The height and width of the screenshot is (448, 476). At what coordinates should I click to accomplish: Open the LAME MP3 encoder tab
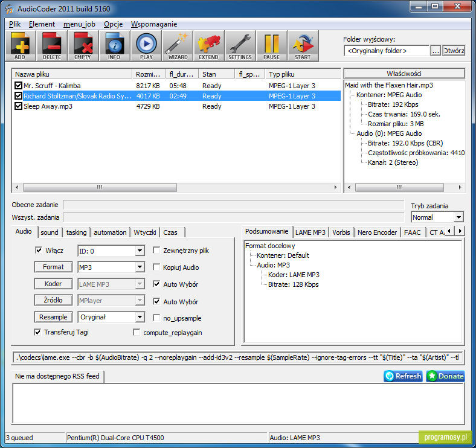[310, 232]
